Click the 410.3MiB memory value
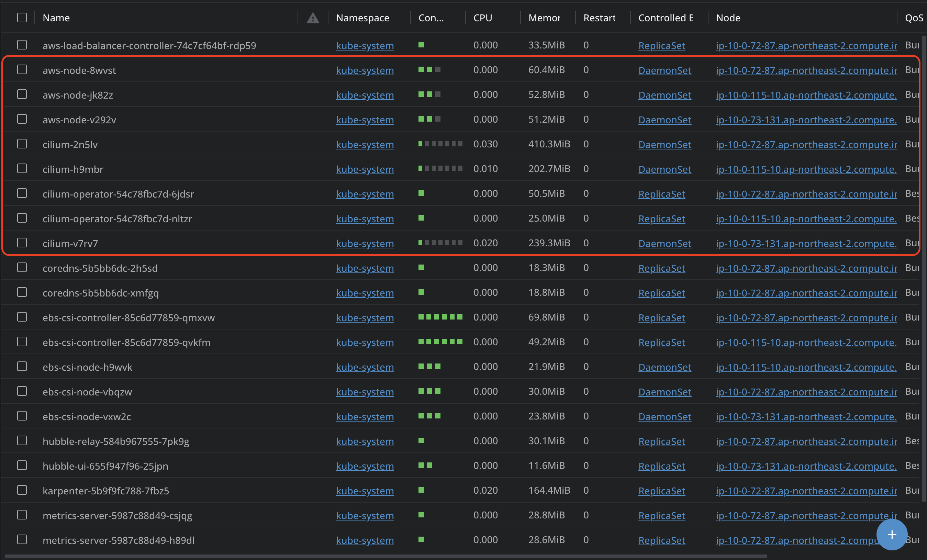Image resolution: width=927 pixels, height=560 pixels. (549, 144)
